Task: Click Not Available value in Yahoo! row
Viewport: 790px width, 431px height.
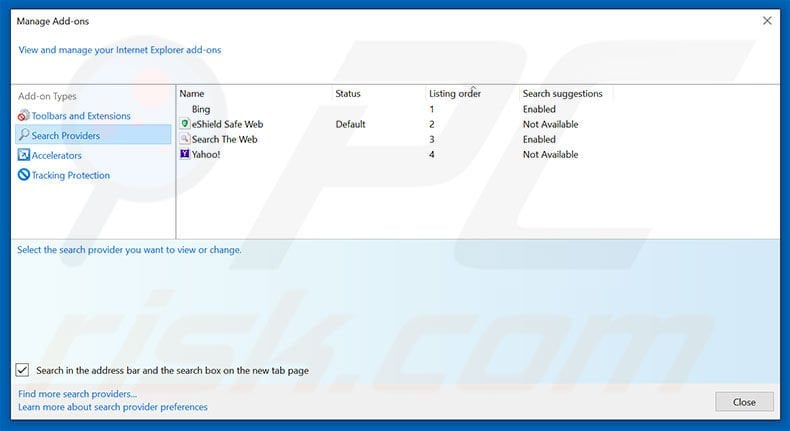Action: click(550, 154)
